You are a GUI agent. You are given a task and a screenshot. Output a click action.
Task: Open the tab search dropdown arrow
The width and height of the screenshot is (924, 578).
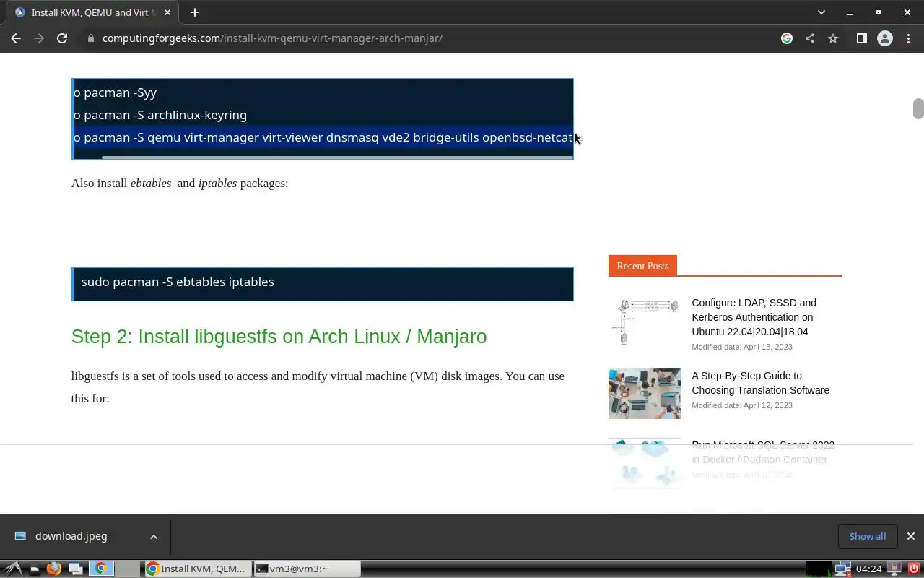(x=821, y=12)
